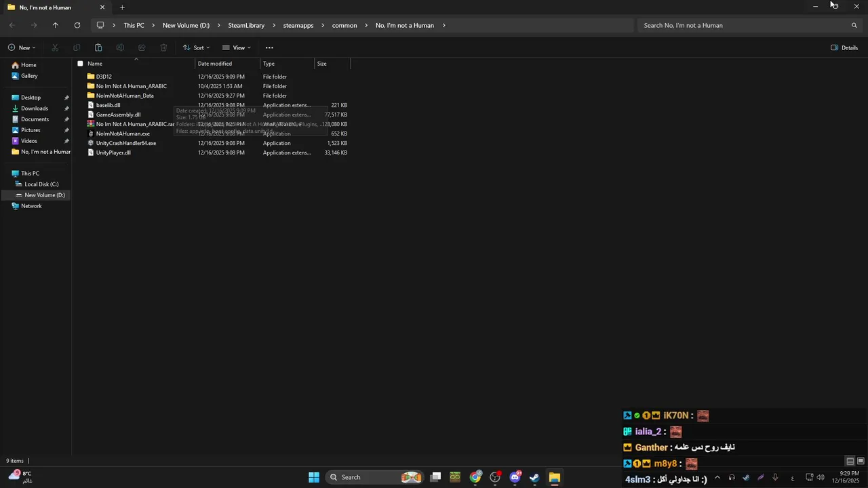Image resolution: width=868 pixels, height=488 pixels.
Task: Click the magnifier icon in search box
Action: pos(854,25)
